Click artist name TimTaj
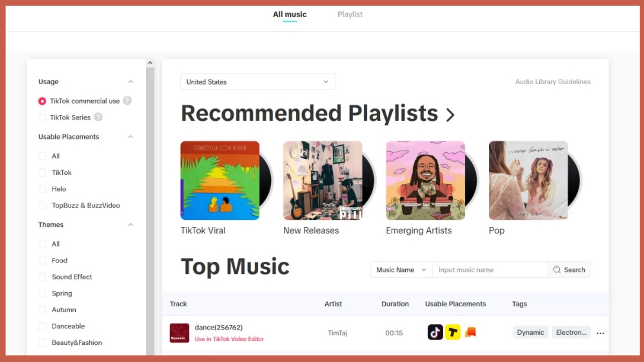644x362 pixels. (338, 333)
